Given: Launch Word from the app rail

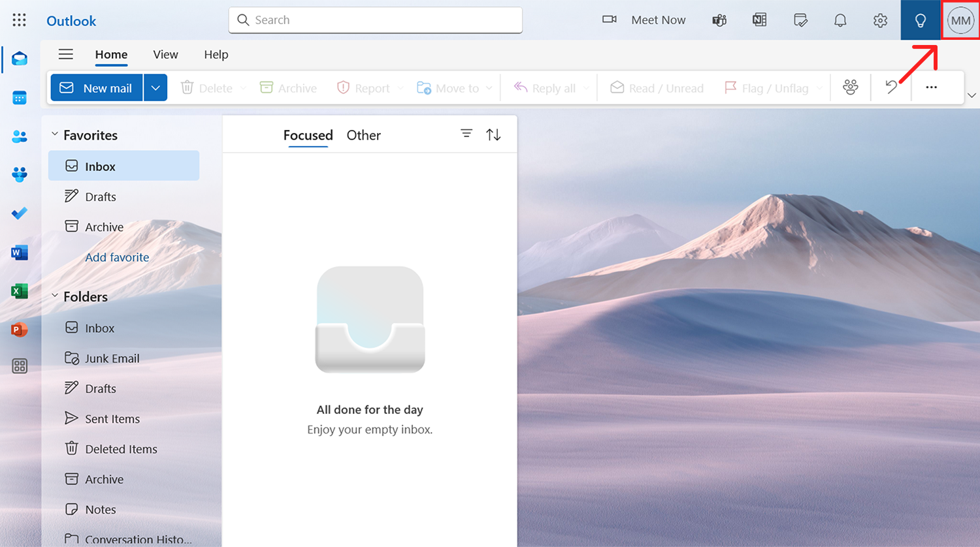Looking at the screenshot, I should pyautogui.click(x=20, y=253).
